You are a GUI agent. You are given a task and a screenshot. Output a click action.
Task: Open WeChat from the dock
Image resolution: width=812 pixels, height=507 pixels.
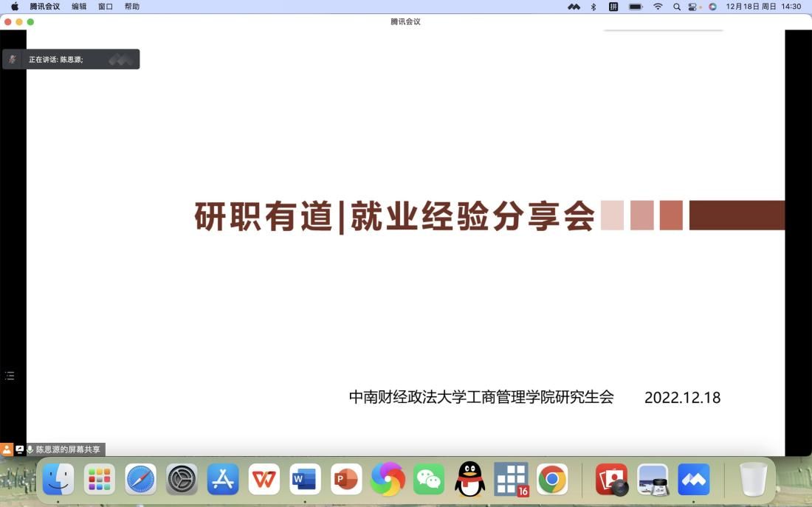tap(429, 480)
